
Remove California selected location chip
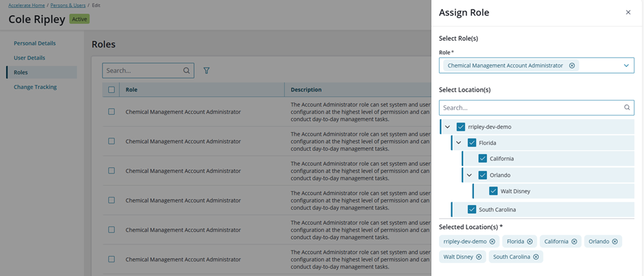[x=575, y=242]
